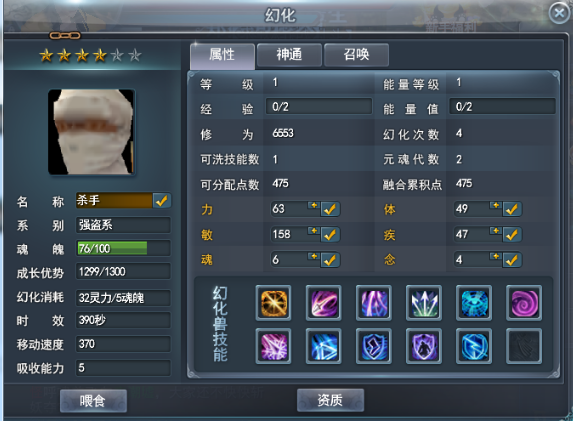Click the assassin portrait thumbnail
Image resolution: width=573 pixels, height=421 pixels.
(91, 132)
